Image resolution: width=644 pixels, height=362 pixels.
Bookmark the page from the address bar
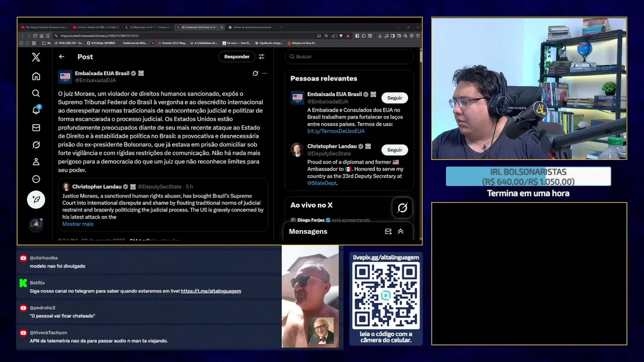click(x=48, y=36)
